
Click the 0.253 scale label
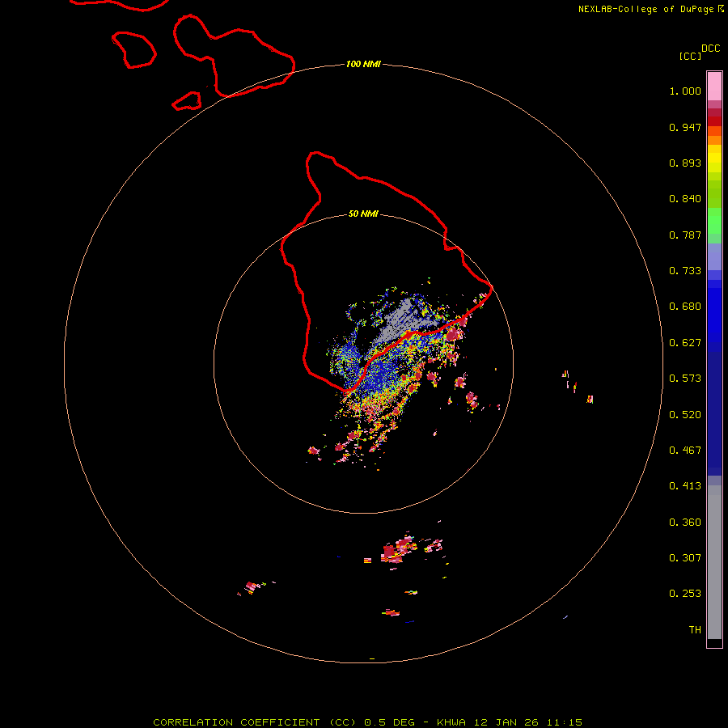click(685, 594)
